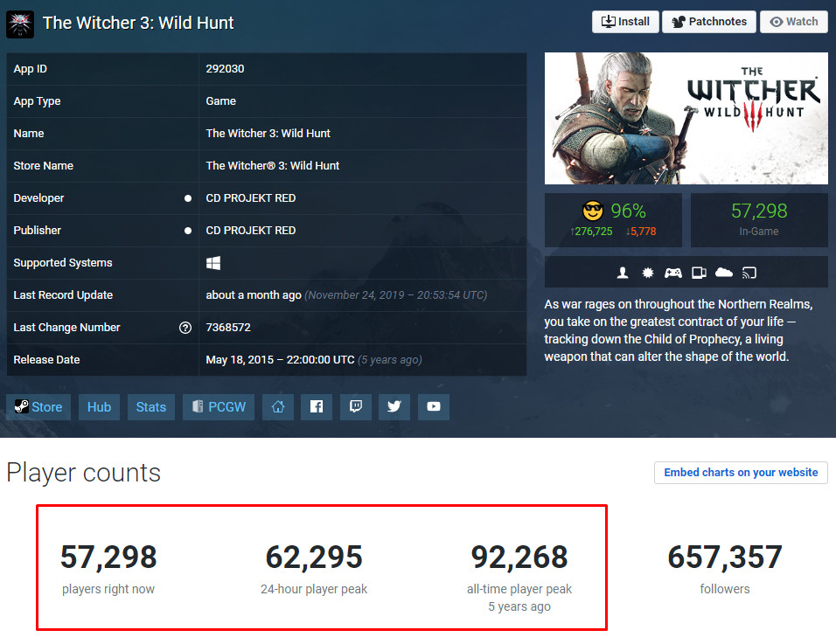Open the Stats link
This screenshot has width=836, height=644.
(151, 407)
